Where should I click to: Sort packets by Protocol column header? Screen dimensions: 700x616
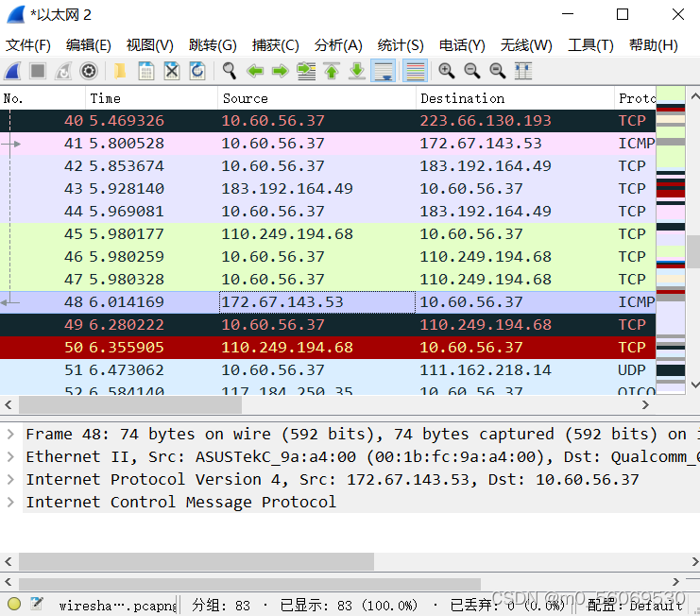pyautogui.click(x=635, y=98)
